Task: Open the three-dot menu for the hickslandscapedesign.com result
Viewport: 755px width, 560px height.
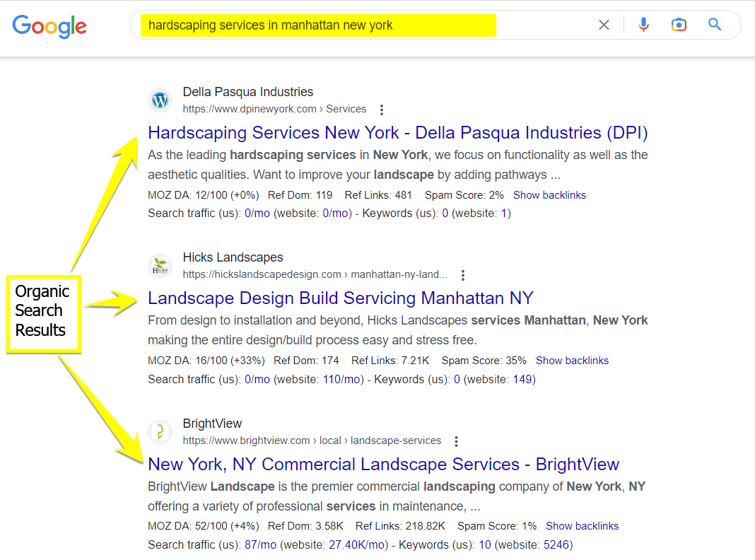Action: pos(463,275)
